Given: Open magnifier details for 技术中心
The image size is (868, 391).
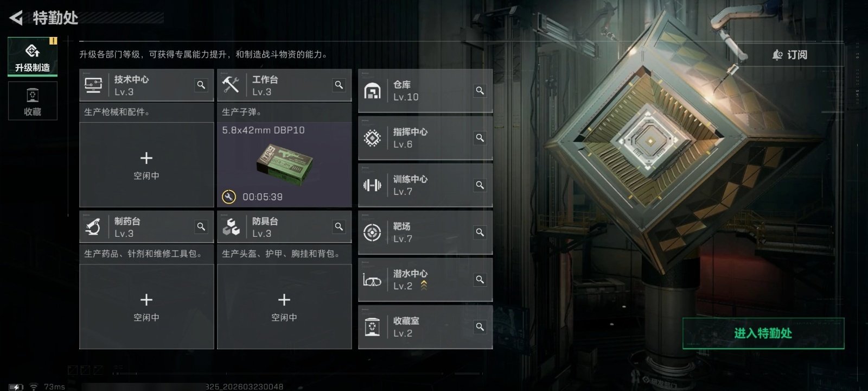Looking at the screenshot, I should [201, 85].
